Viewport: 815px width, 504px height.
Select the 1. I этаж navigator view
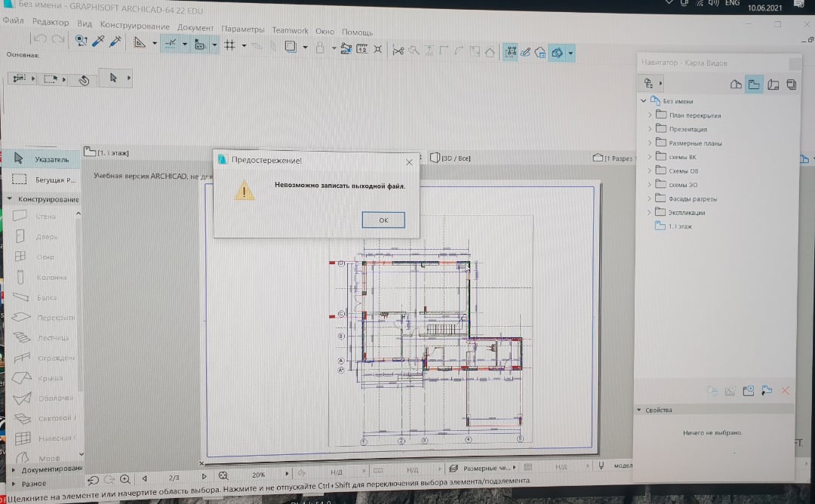point(674,226)
